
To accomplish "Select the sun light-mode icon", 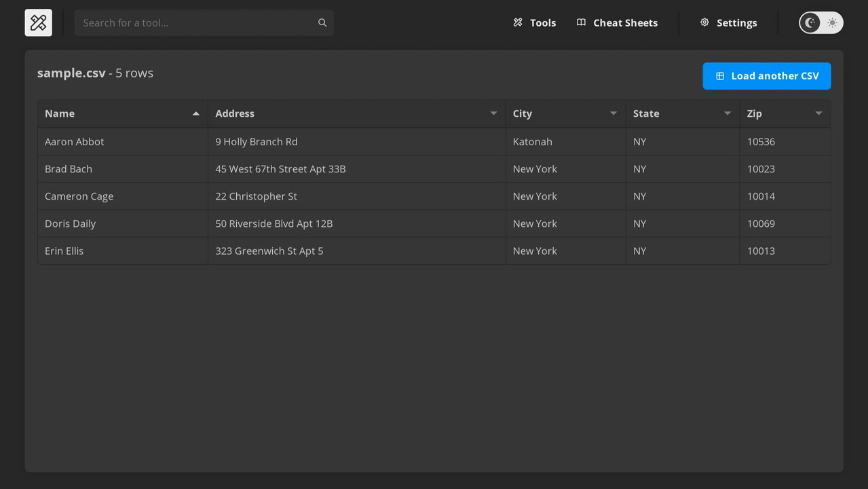I will 832,22.
